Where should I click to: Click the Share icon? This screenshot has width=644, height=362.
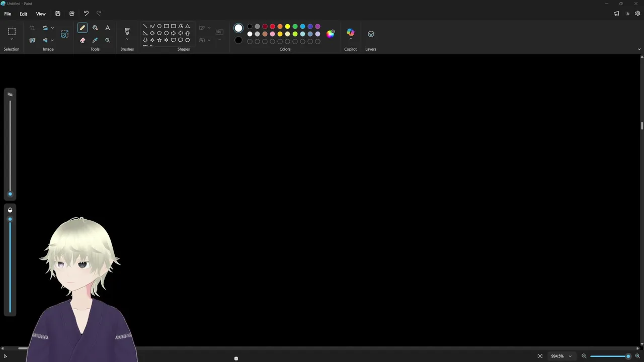tap(72, 14)
